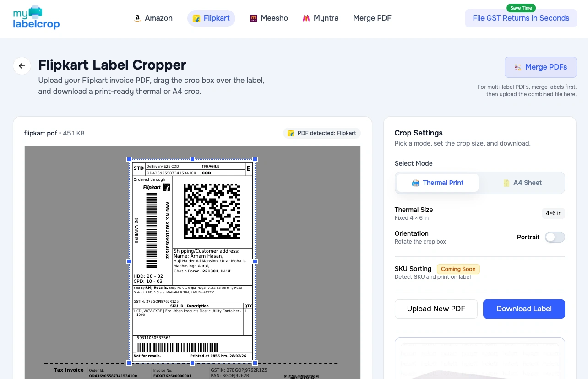The height and width of the screenshot is (379, 588).
Task: Click the Download Label button
Action: tap(524, 309)
